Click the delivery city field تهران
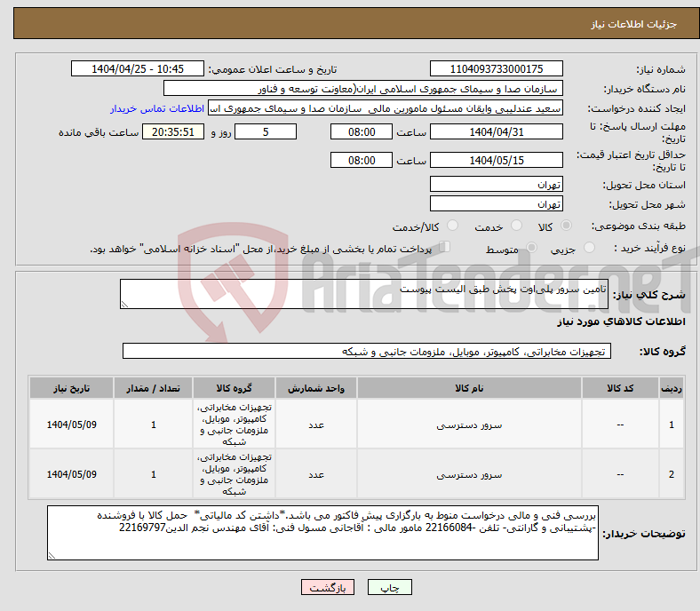This screenshot has height=611, width=700. pyautogui.click(x=496, y=203)
